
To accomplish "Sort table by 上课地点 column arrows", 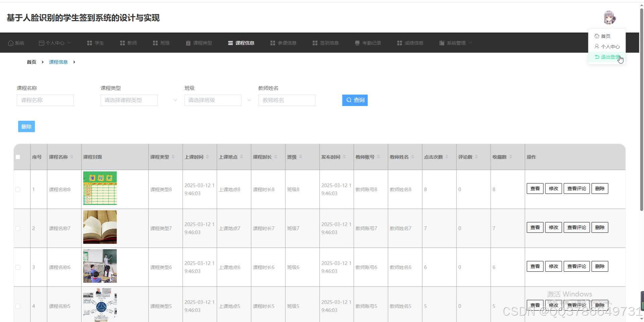I will [x=241, y=157].
